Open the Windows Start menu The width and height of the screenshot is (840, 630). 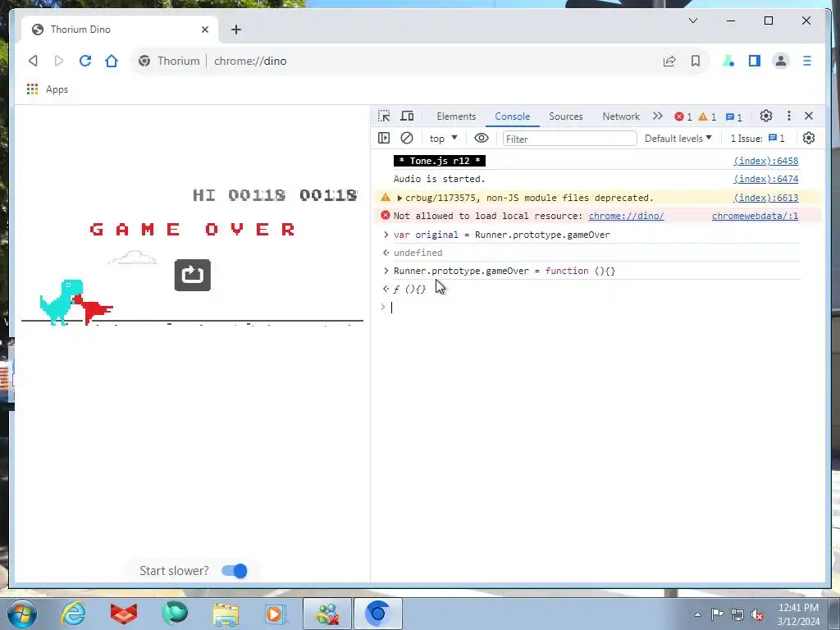pos(22,614)
